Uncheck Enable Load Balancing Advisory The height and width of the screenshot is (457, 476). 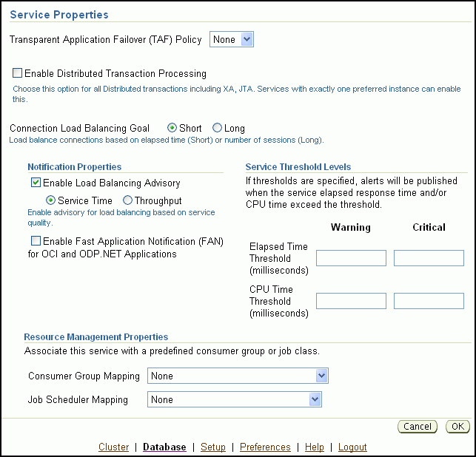[x=36, y=183]
